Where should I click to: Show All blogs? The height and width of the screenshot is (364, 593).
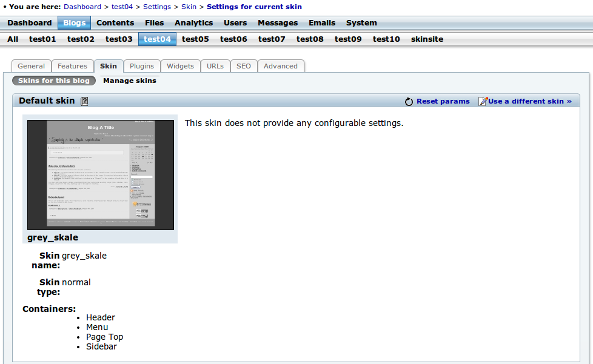pos(13,39)
